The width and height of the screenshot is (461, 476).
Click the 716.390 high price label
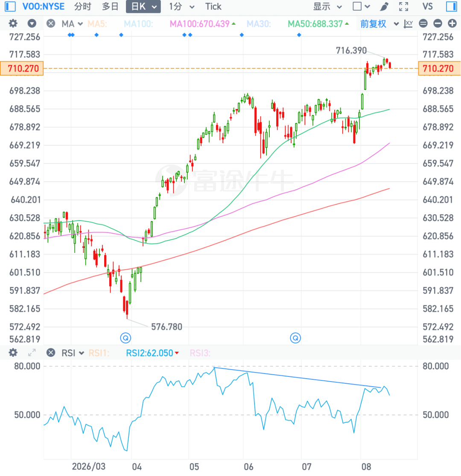(x=351, y=50)
